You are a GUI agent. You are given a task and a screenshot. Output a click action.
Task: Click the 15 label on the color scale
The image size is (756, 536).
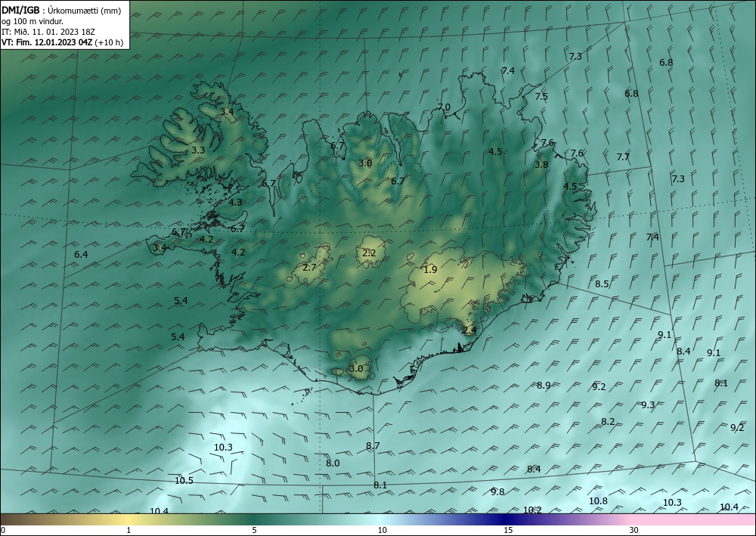508,531
